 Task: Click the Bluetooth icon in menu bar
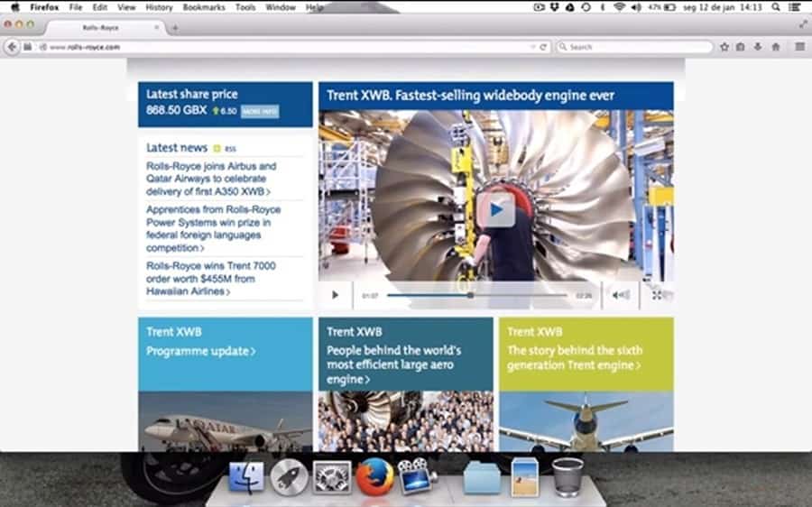[x=603, y=7]
